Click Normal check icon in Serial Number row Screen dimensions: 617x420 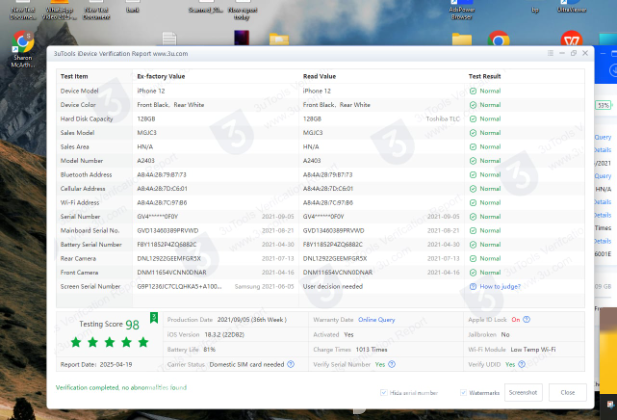pyautogui.click(x=473, y=216)
